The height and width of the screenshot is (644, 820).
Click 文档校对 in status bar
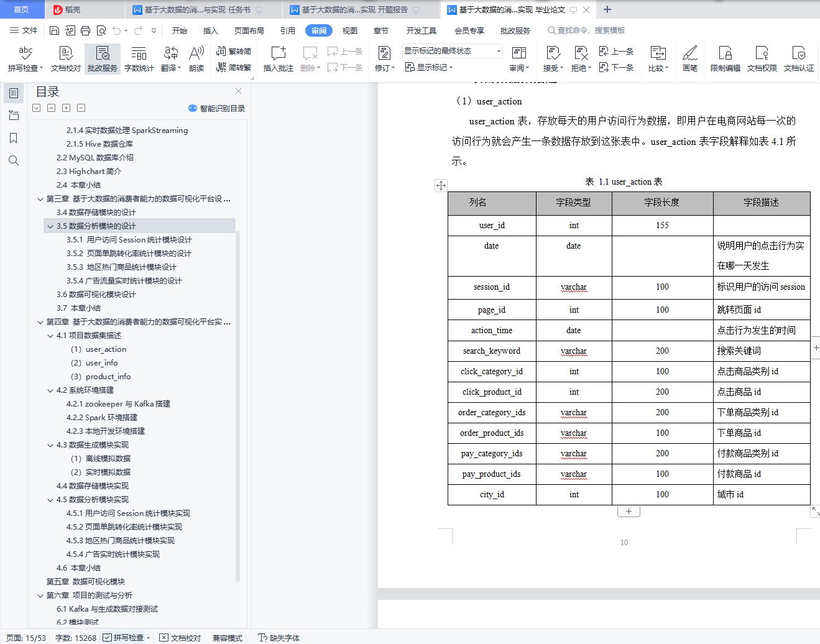tap(180, 638)
